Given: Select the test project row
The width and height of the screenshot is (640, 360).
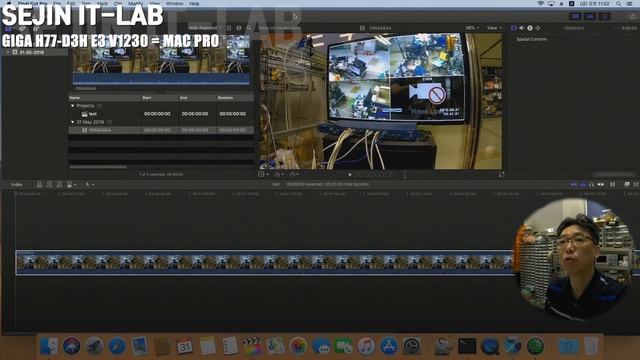Looking at the screenshot, I should tap(161, 114).
